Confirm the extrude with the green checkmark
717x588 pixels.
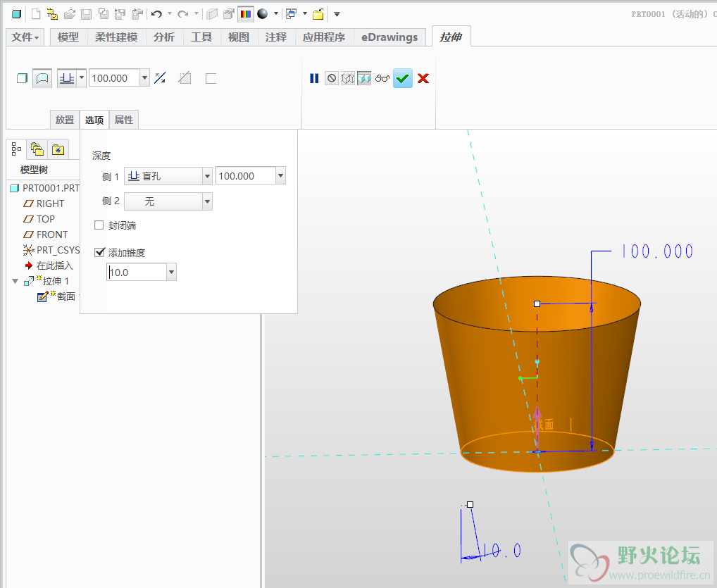pos(403,78)
